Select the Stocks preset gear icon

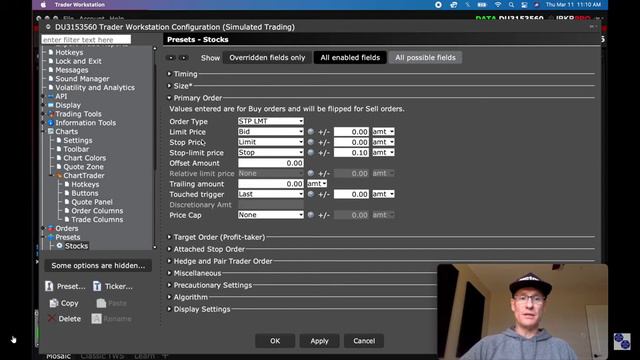click(60, 246)
